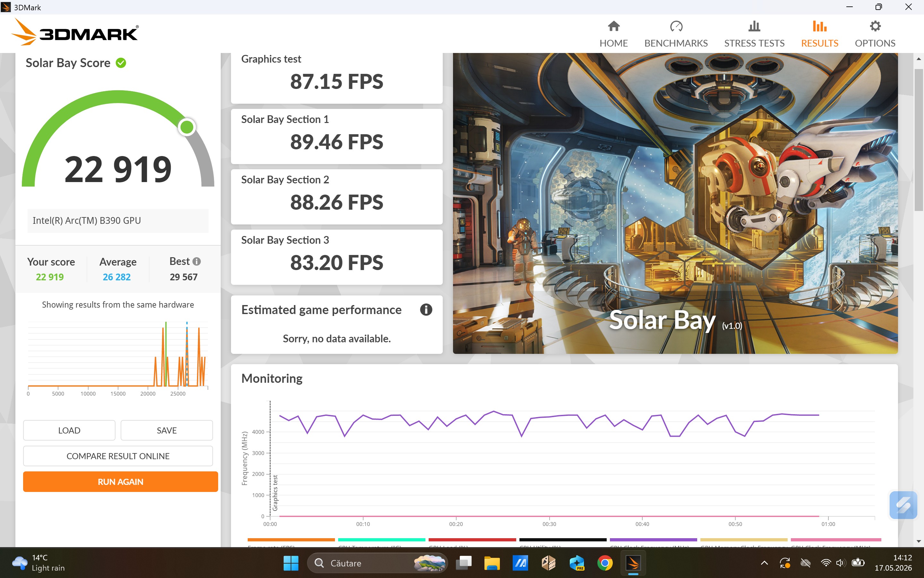Click the scrollbar up arrow

pos(919,59)
